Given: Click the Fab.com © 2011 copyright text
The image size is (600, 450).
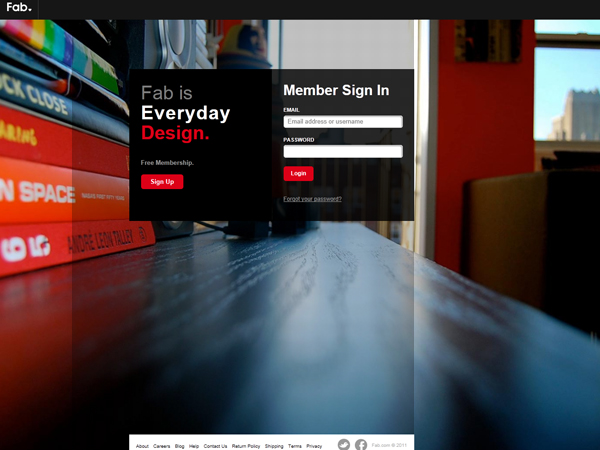Looking at the screenshot, I should pyautogui.click(x=389, y=445).
